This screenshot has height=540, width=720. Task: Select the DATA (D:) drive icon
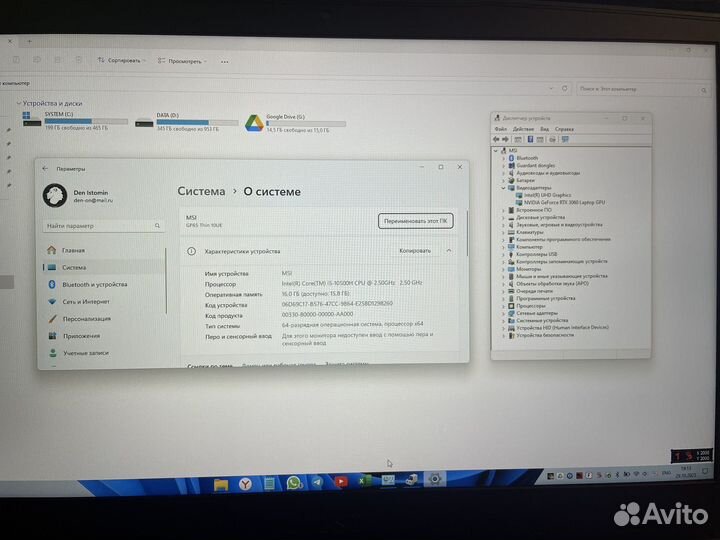(x=144, y=122)
